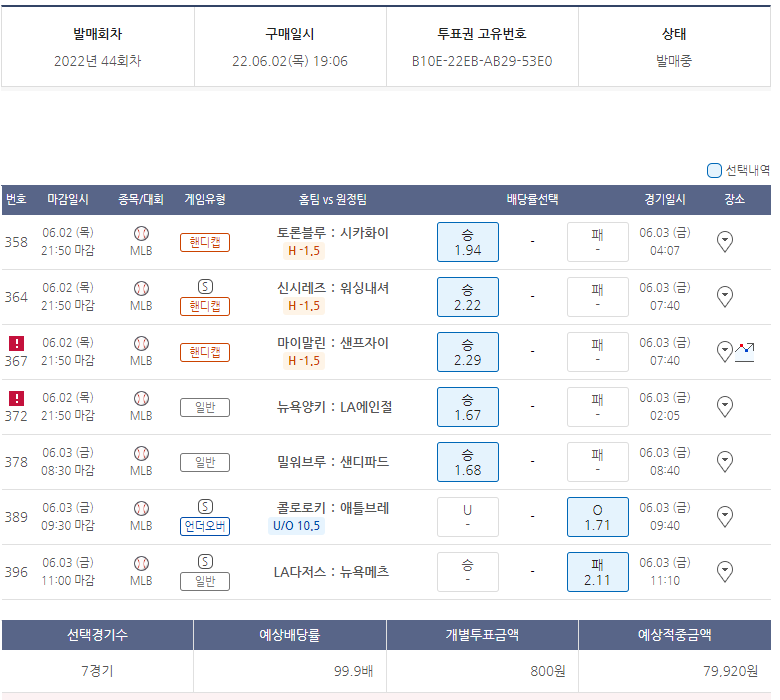The height and width of the screenshot is (700, 780).
Task: Click match text LA다저스 : 뉴욕메츠
Action: click(331, 572)
